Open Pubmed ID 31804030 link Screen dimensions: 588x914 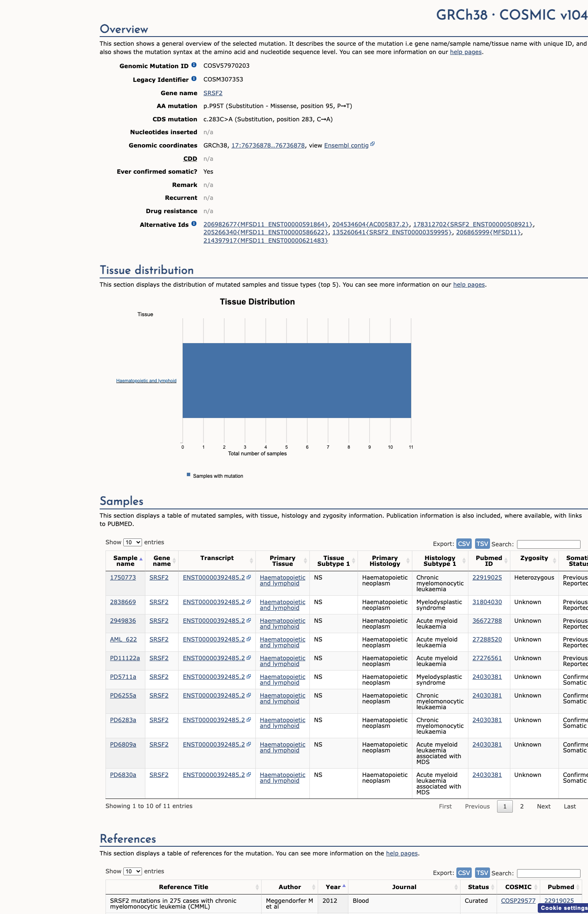click(x=487, y=602)
